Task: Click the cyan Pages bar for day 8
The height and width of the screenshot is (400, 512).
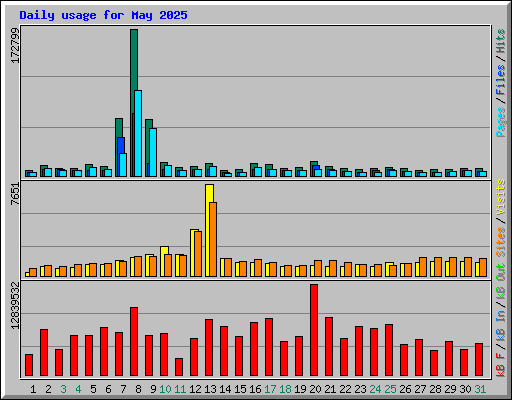Action: click(x=138, y=133)
